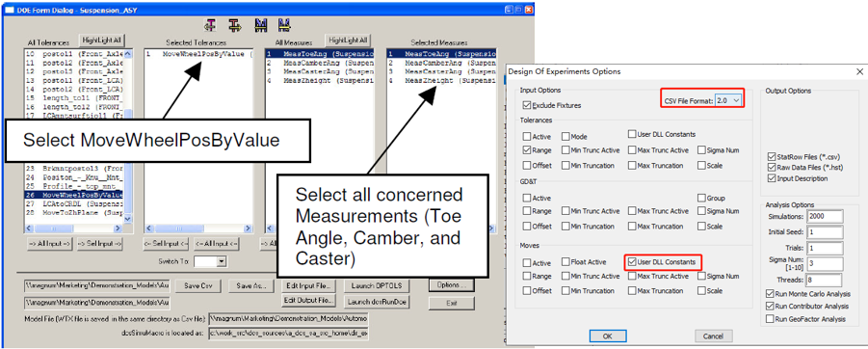Enable Run GeoFactor Analysis checkbox
Viewport: 868px width, 349px height.
click(770, 318)
